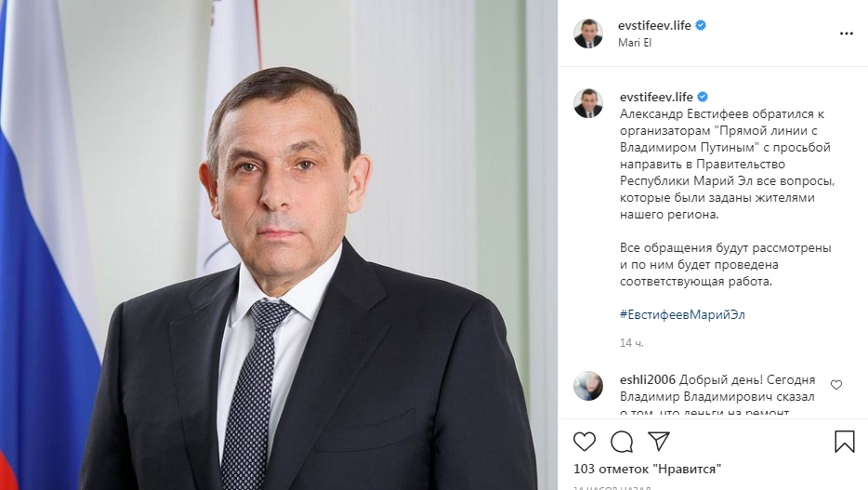Like eshli2006's comment with small heart
Image resolution: width=868 pixels, height=490 pixels.
coord(836,385)
